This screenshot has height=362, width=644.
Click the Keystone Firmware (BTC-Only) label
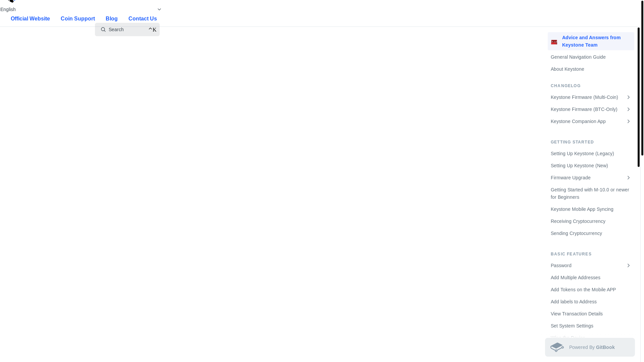(x=584, y=109)
